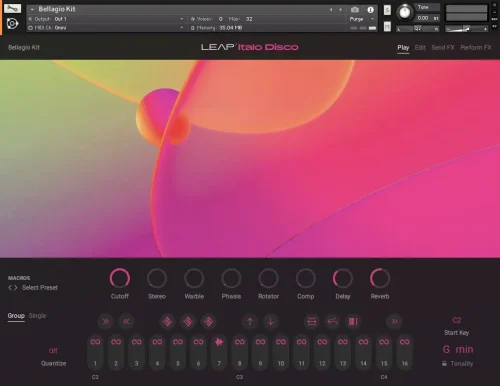Click the second diamond pattern icon
500x386 pixels.
(x=188, y=321)
